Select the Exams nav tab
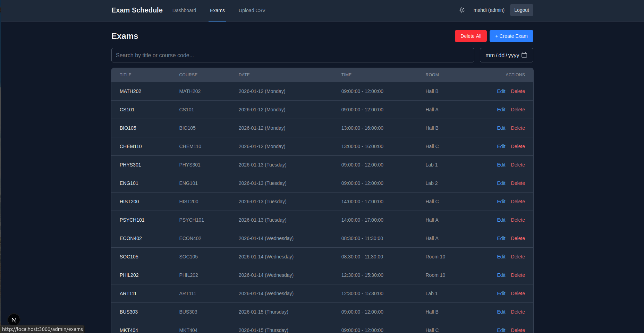This screenshot has height=333, width=644. [217, 10]
